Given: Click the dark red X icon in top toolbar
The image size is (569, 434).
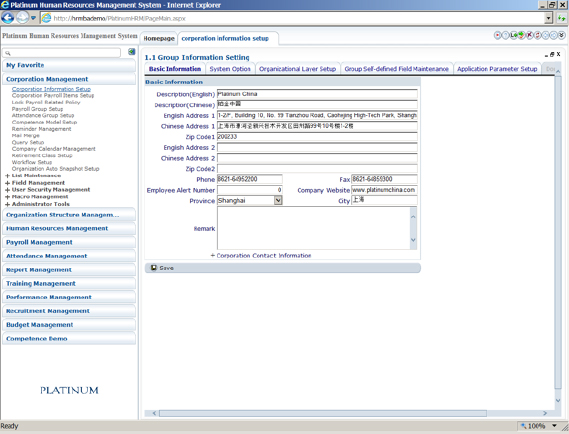Looking at the screenshot, I should click(529, 35).
